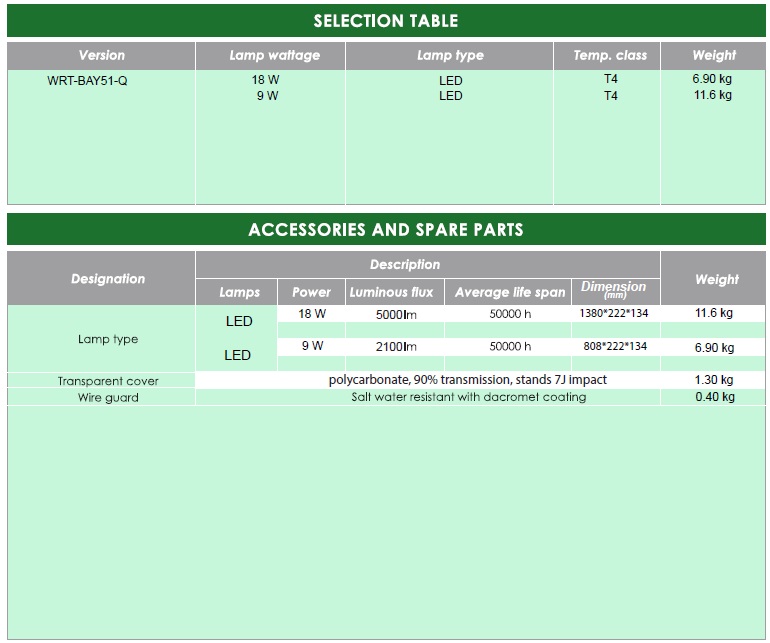The height and width of the screenshot is (643, 770).
Task: Click the SELECTION TABLE heading
Action: click(386, 21)
